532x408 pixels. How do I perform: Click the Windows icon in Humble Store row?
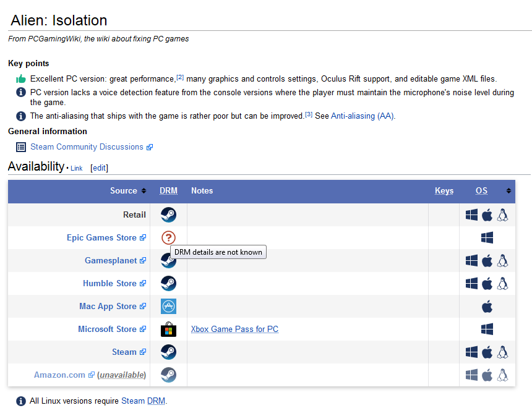point(471,284)
